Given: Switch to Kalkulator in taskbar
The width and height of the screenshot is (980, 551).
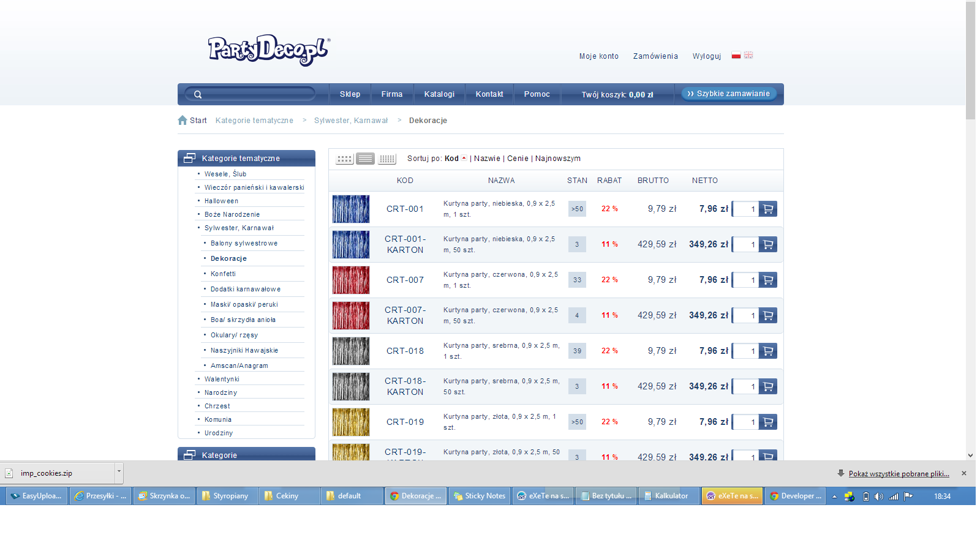Looking at the screenshot, I should point(669,496).
